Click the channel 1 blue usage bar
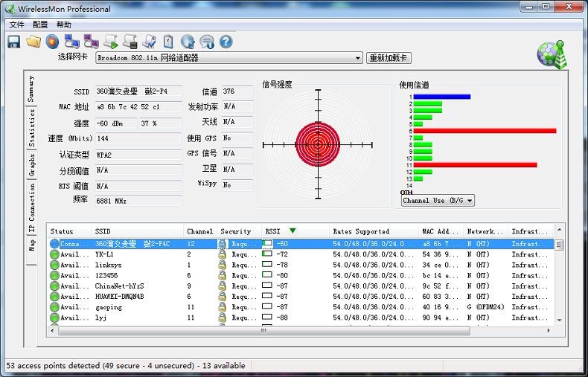The height and width of the screenshot is (377, 588). coord(442,97)
